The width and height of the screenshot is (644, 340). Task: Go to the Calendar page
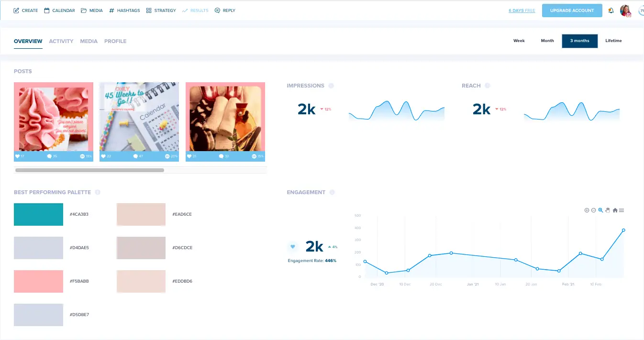[x=59, y=11]
